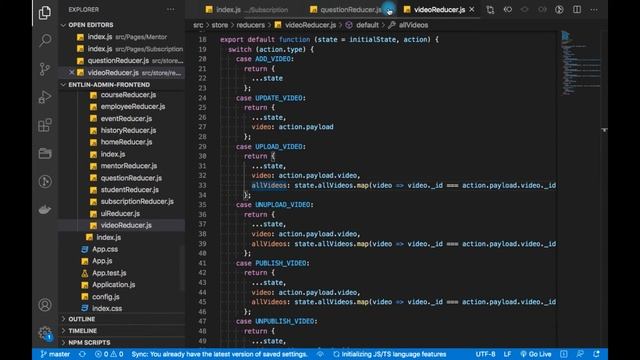Click the LF end-of-line selector

click(507, 354)
